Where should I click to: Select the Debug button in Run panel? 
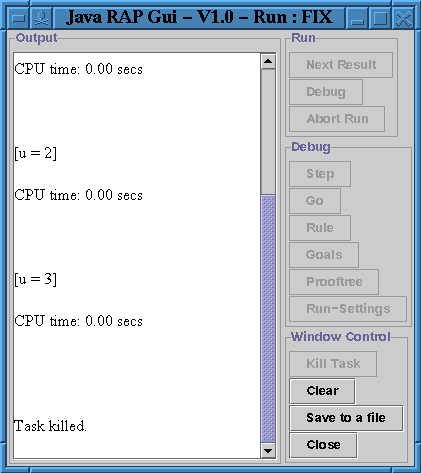[326, 92]
